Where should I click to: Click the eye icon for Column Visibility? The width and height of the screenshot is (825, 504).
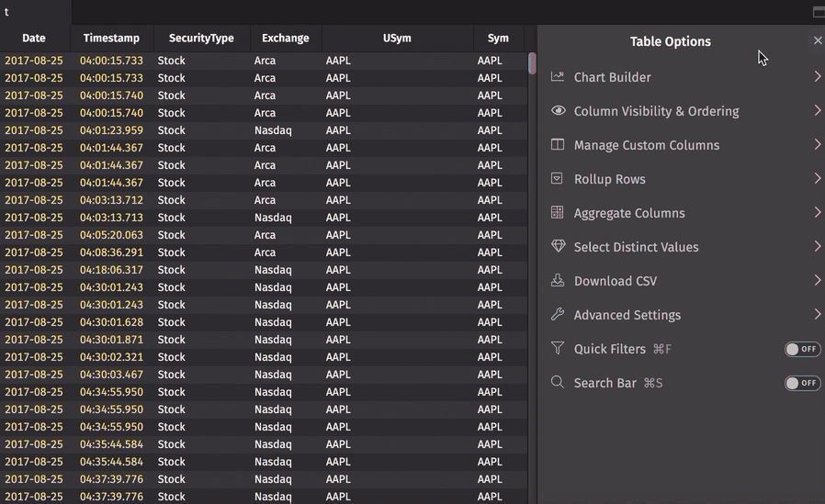pyautogui.click(x=557, y=111)
